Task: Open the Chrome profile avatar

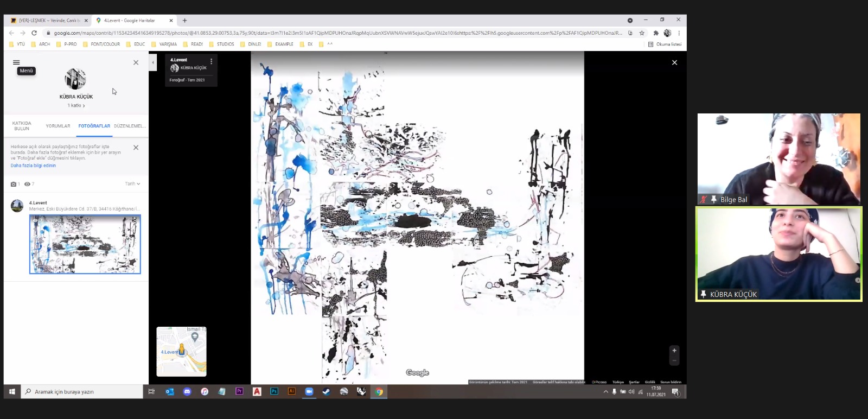Action: click(667, 33)
